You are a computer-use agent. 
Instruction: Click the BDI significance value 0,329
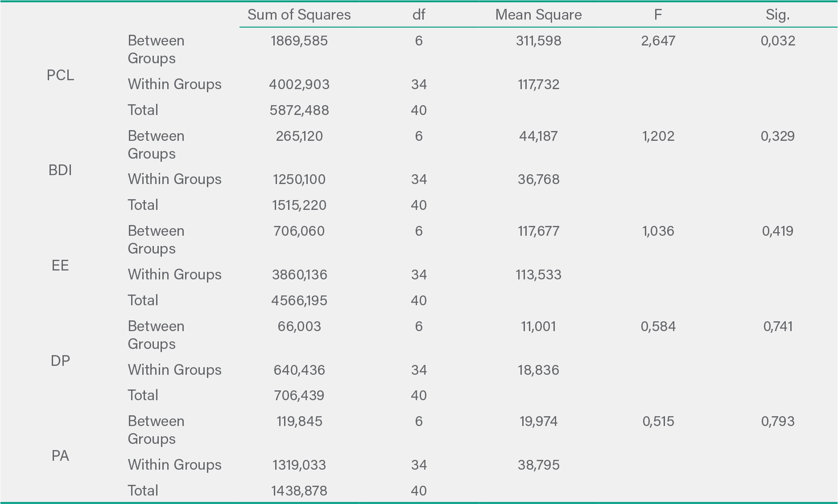(777, 136)
